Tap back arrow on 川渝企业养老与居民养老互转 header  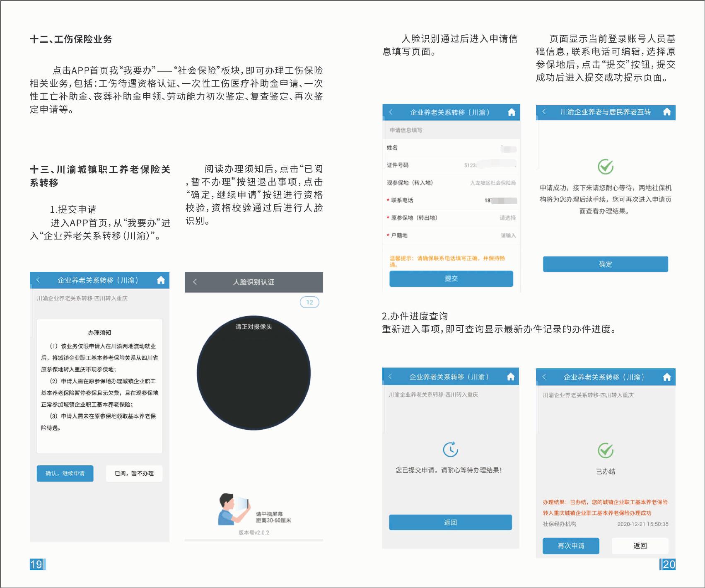544,112
